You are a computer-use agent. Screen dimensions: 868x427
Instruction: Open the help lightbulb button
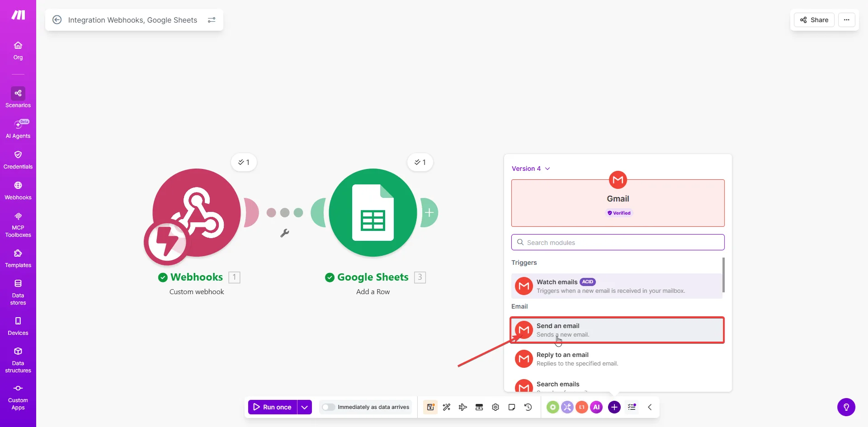pos(846,407)
